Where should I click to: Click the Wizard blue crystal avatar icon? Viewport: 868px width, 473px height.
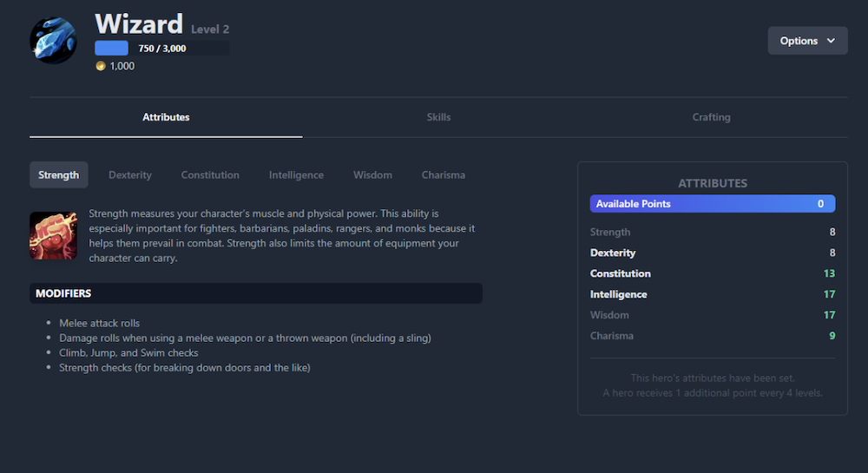(x=53, y=41)
